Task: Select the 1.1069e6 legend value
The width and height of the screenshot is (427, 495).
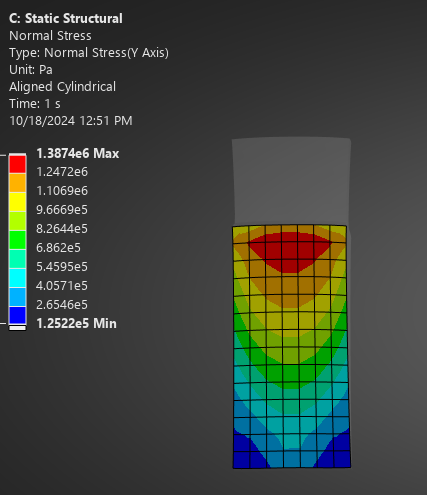Action: tap(62, 191)
